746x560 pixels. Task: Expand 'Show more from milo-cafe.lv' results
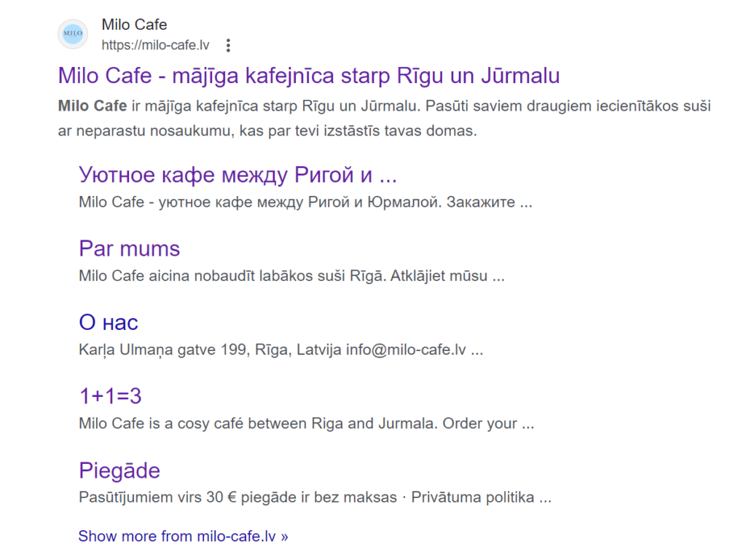tap(183, 537)
